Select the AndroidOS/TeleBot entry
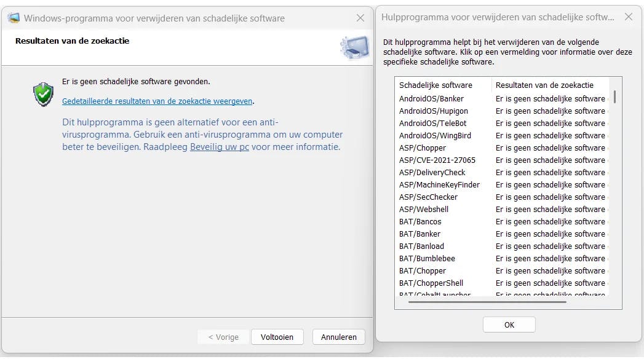 coord(432,123)
